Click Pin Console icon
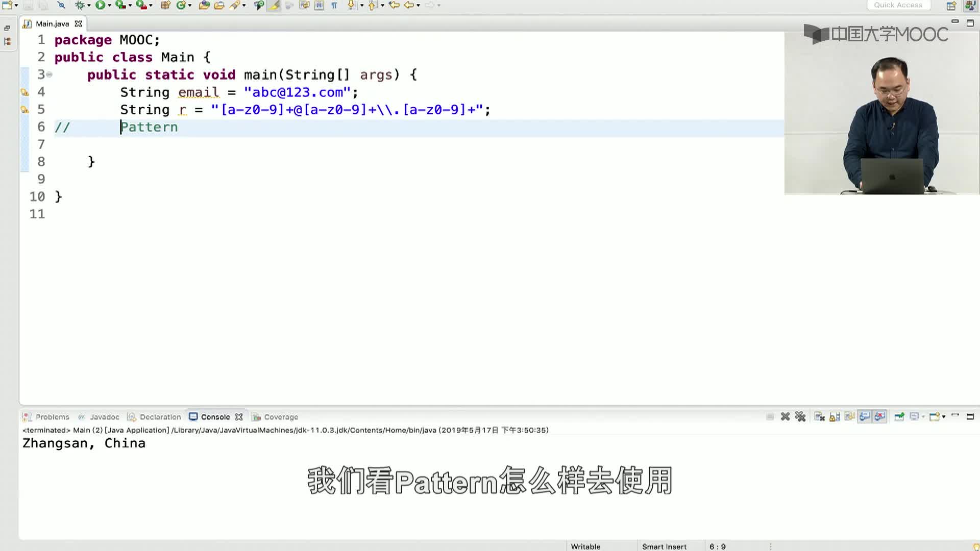 899,417
